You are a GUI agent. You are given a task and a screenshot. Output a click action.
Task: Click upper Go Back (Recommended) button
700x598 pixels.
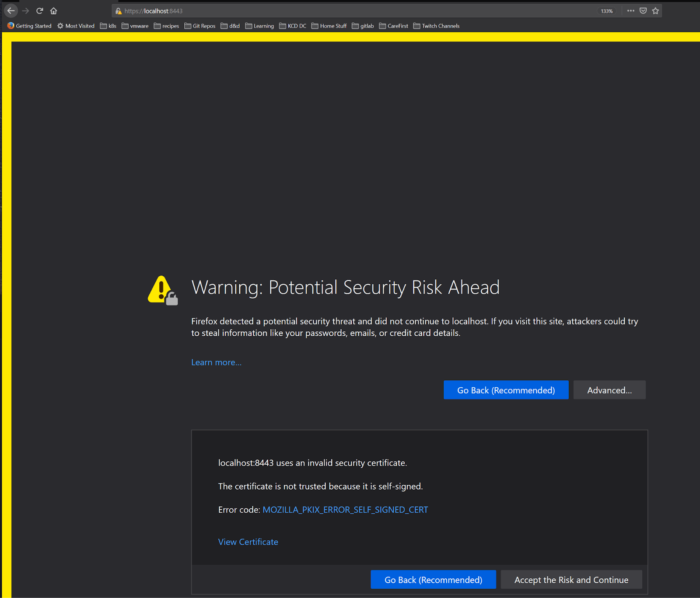coord(506,390)
